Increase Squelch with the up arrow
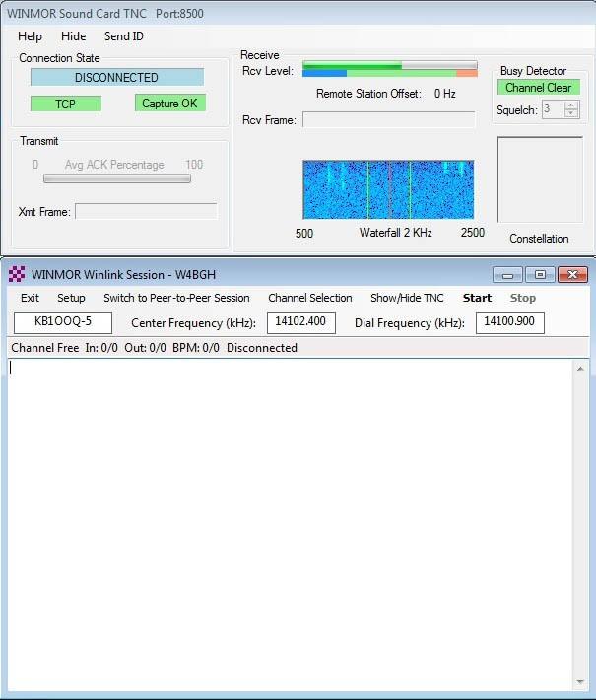 coord(571,105)
